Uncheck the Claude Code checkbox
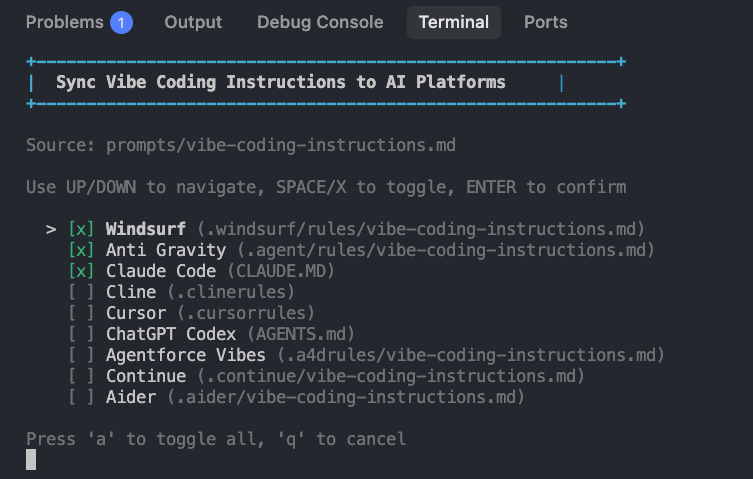 [81, 271]
